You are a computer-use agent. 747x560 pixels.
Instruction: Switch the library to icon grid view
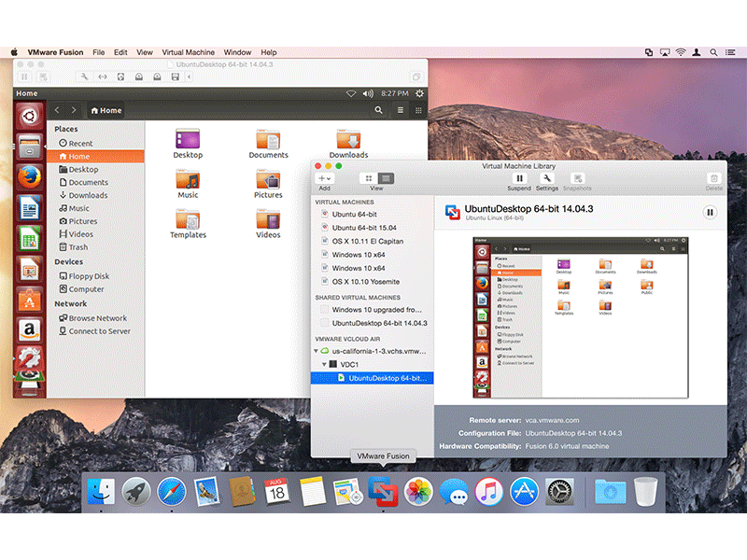coord(369,178)
